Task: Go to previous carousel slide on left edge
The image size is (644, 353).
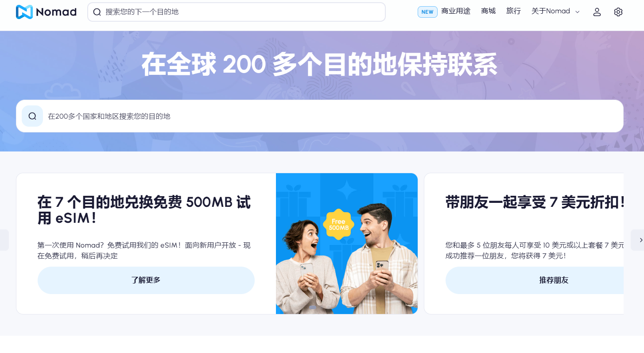Action: (4, 240)
